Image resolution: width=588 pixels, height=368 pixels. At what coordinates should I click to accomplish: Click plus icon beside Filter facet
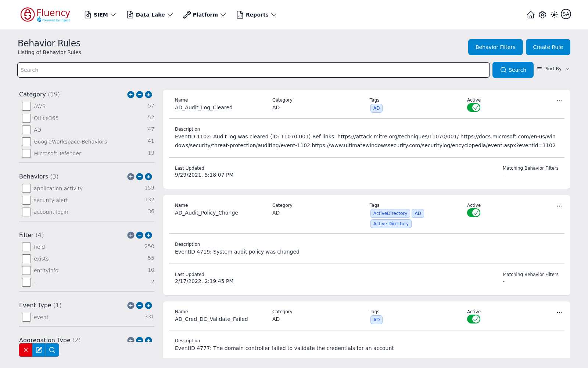tap(131, 235)
